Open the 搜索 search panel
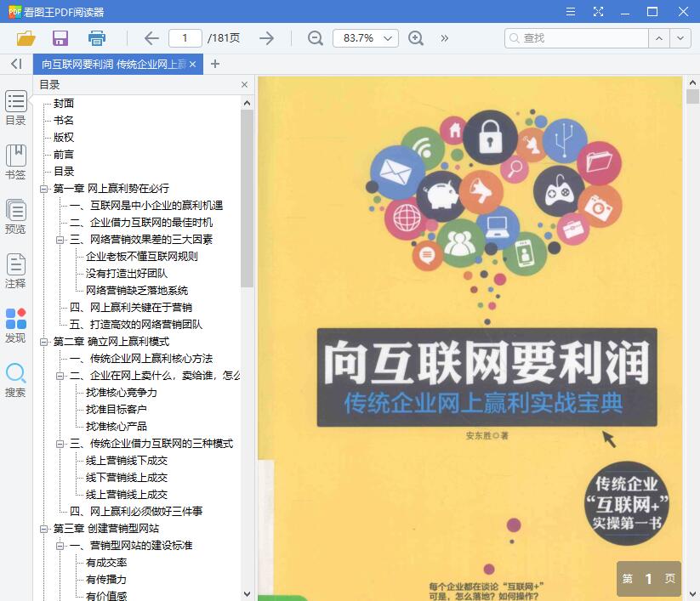Screen dimensions: 700x601 coord(15,380)
